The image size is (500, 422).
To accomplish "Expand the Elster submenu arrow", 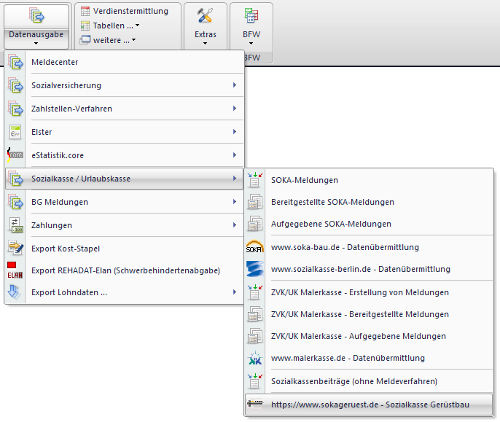I will click(x=235, y=132).
